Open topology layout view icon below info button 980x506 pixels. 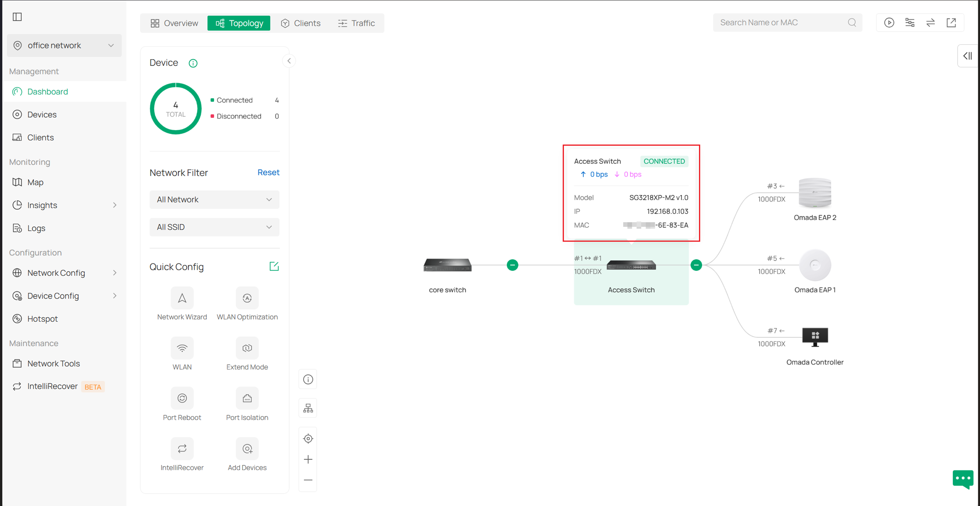pyautogui.click(x=308, y=408)
